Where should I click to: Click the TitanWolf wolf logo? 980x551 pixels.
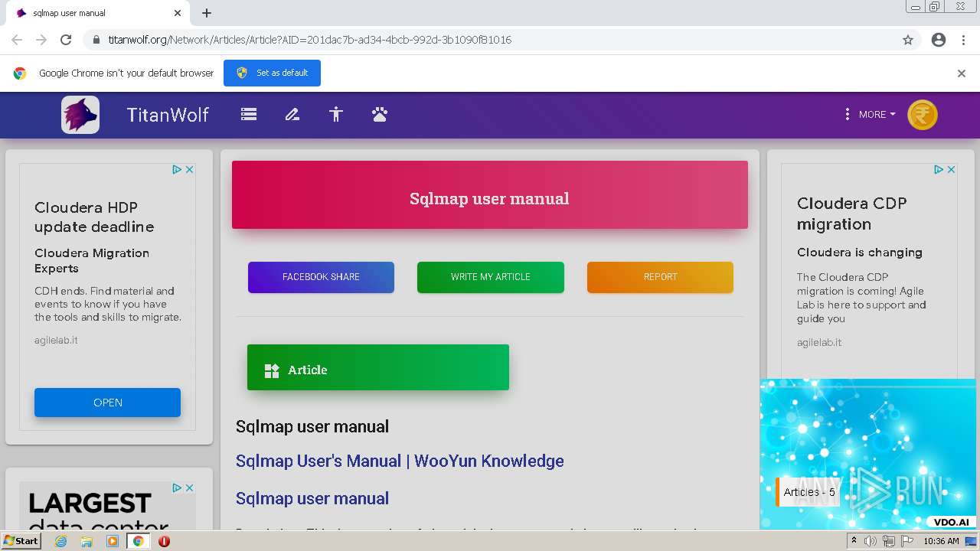pyautogui.click(x=80, y=115)
